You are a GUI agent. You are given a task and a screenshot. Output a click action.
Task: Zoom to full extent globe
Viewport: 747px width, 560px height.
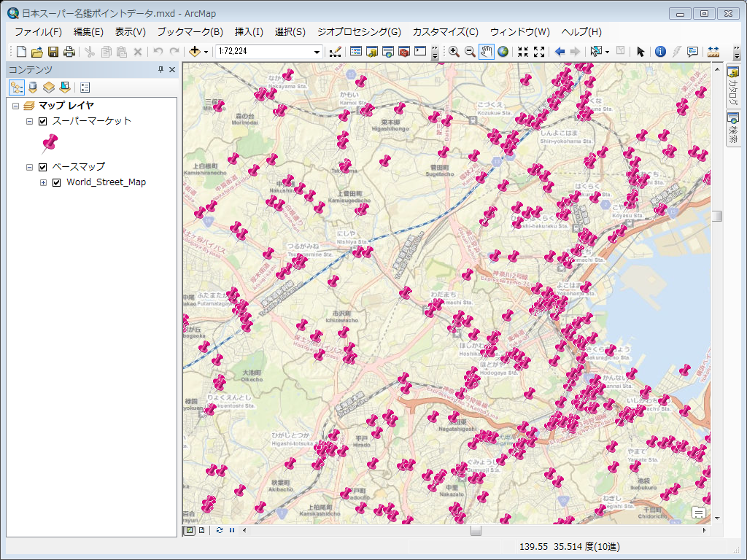click(x=503, y=52)
